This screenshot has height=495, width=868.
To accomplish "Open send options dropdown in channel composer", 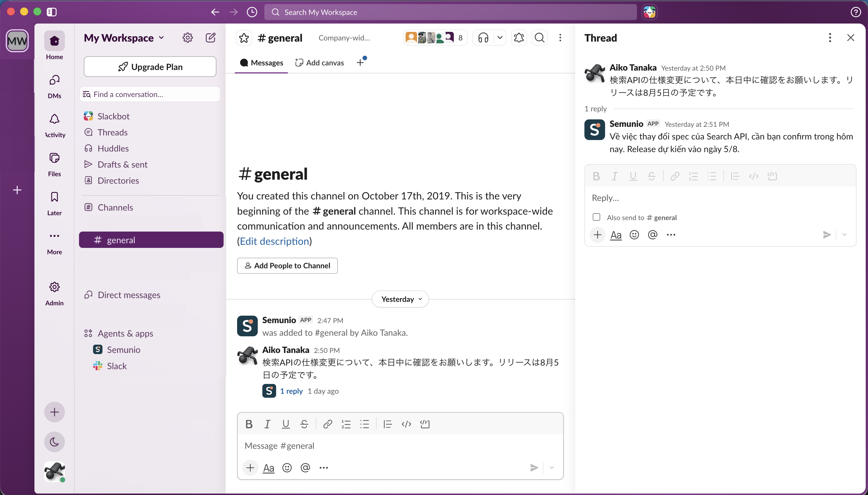I will coord(552,468).
